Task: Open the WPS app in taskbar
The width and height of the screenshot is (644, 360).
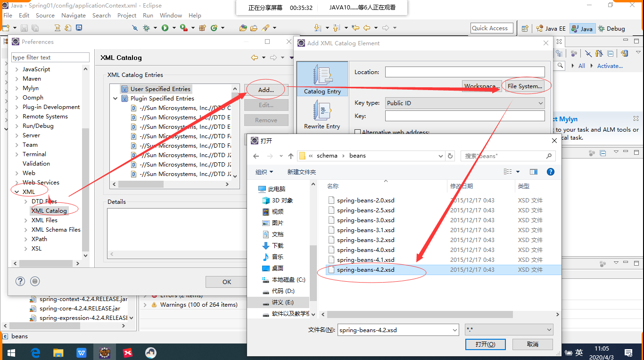Action: point(82,352)
